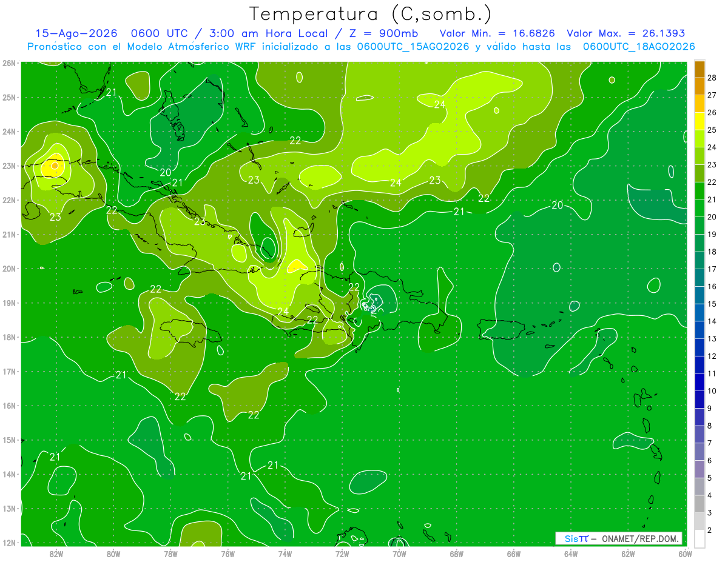Click the '17' label on color scale
The height and width of the screenshot is (562, 728).
(712, 269)
